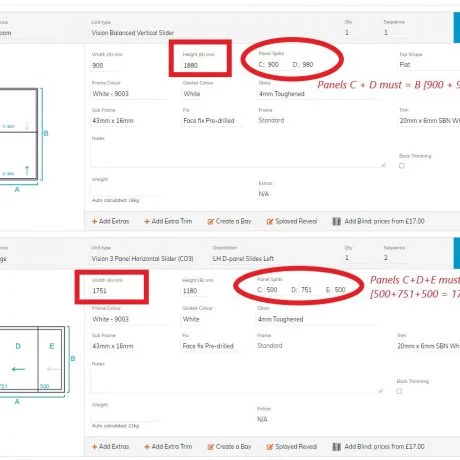The width and height of the screenshot is (460, 460).
Task: Click the plus icon beside the first Add Extras
Action: (94, 221)
